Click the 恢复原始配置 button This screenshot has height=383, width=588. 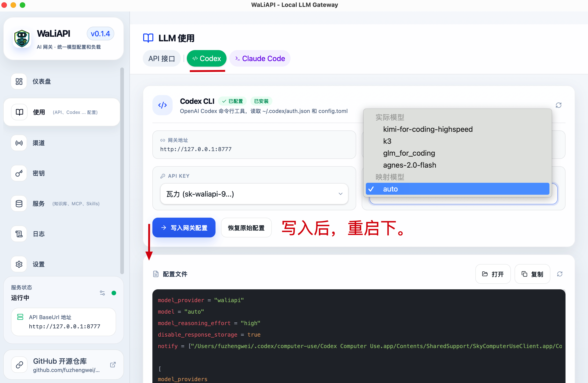point(246,228)
